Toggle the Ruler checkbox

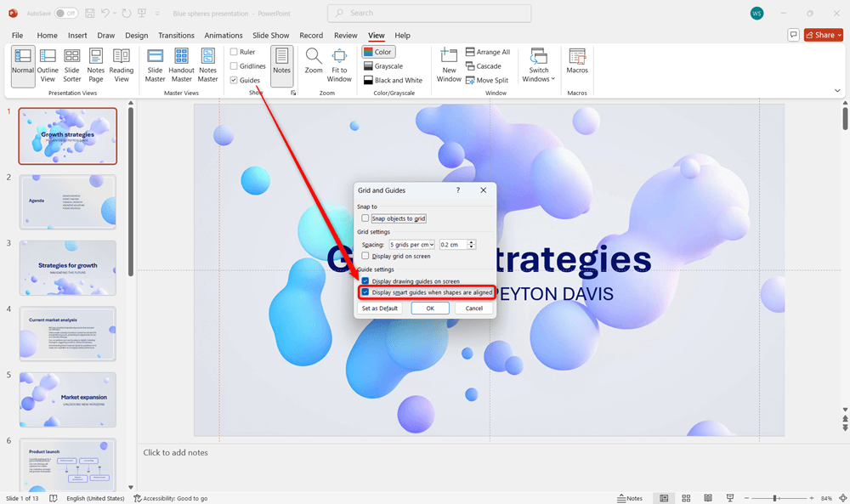tap(235, 51)
